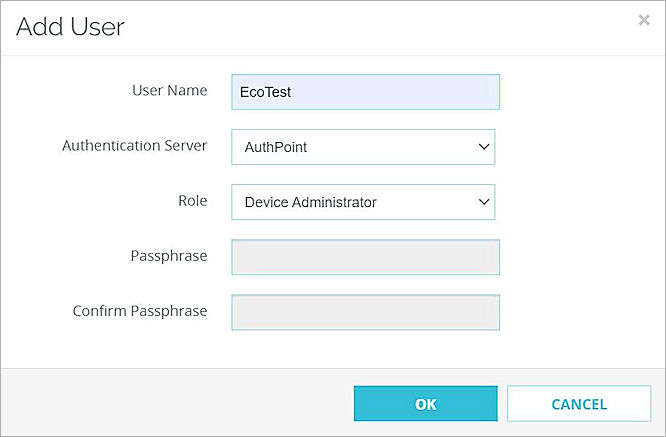Select the AuthPoint value text
This screenshot has width=666, height=437.
(275, 147)
